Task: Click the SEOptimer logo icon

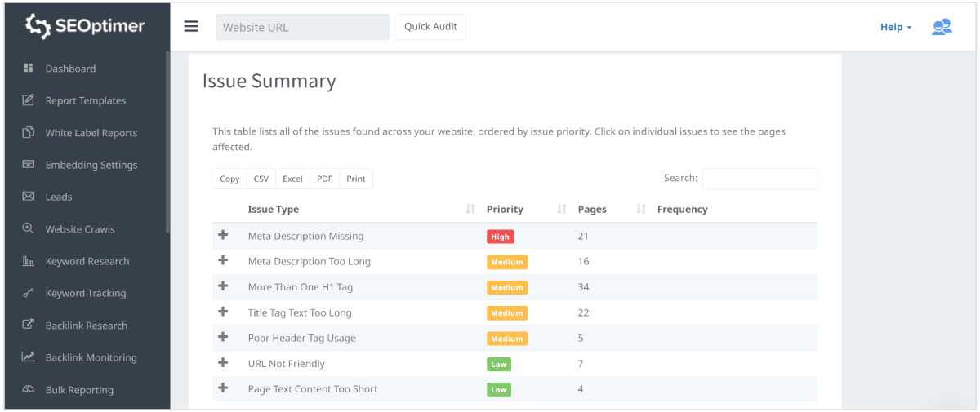Action: click(38, 26)
